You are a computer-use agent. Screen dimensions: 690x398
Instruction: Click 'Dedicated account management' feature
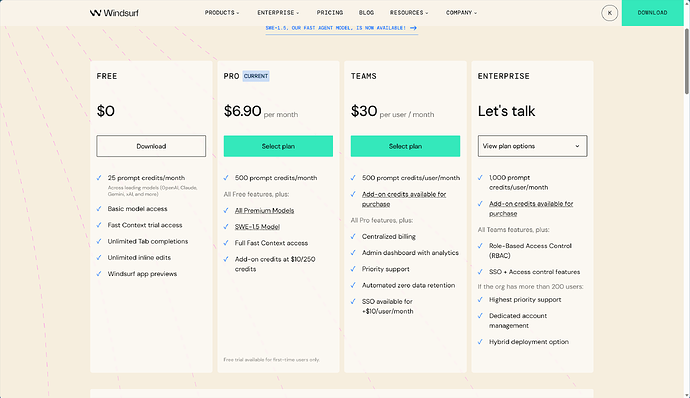(518, 321)
